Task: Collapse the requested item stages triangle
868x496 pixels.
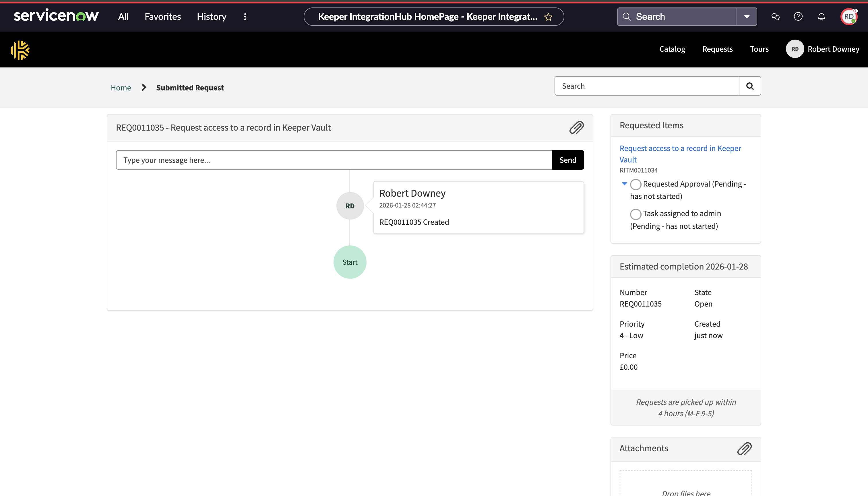Action: 624,184
